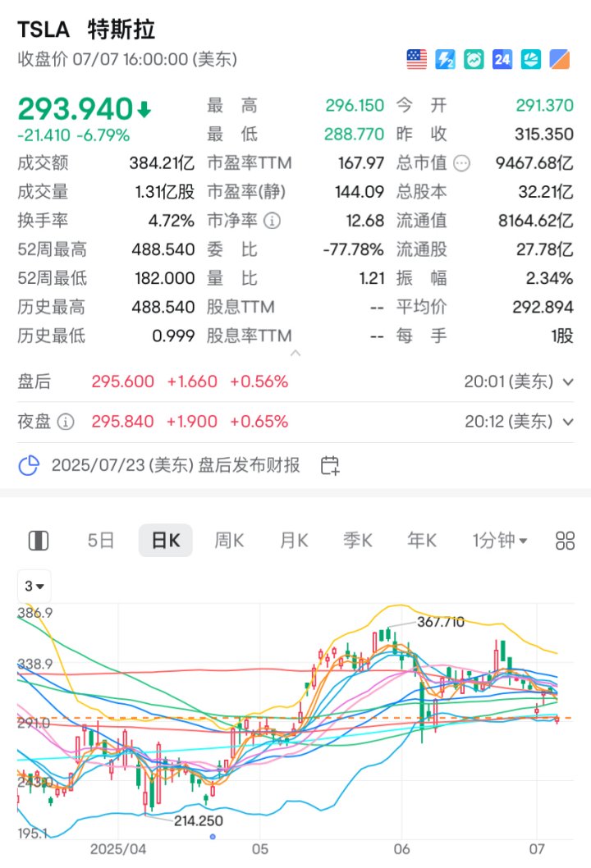This screenshot has height=868, width=591.
Task: Switch to the 年K chart tab
Action: point(422,541)
